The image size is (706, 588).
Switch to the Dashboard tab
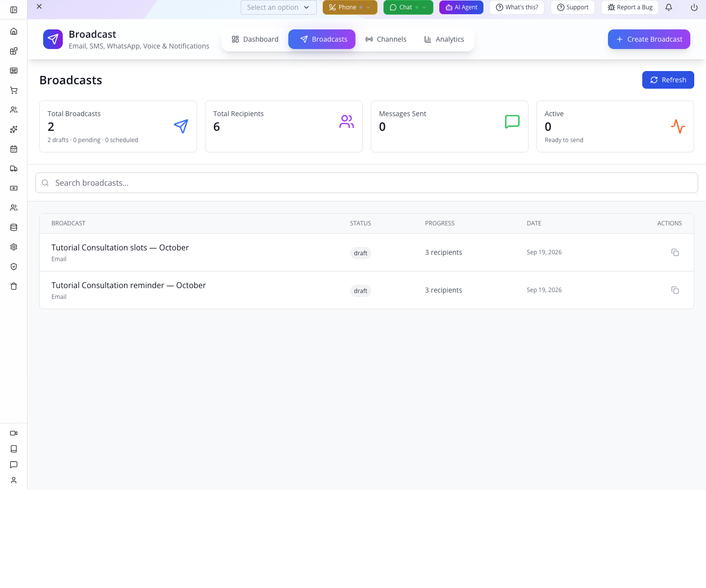click(255, 39)
